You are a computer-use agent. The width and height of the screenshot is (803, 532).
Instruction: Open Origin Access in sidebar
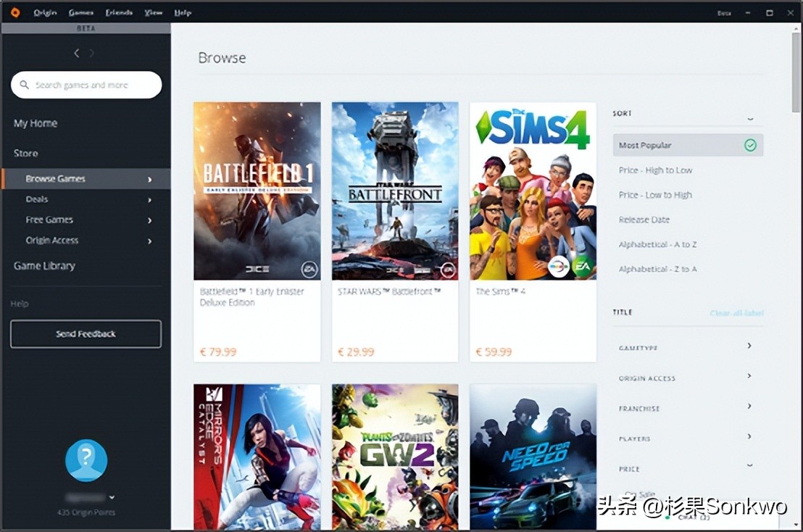(x=52, y=240)
